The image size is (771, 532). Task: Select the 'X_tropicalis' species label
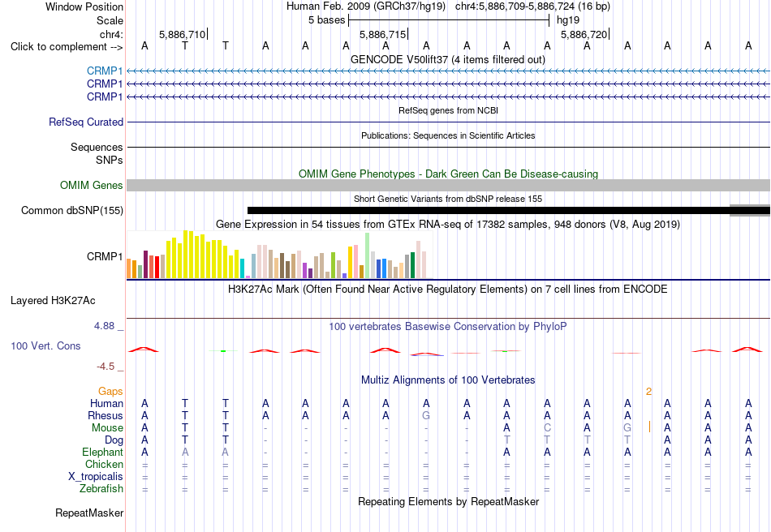(96, 477)
